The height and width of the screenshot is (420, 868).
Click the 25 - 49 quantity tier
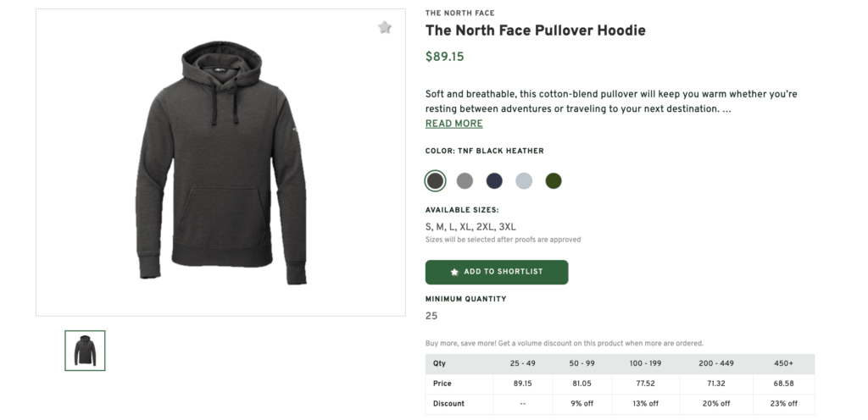point(523,363)
